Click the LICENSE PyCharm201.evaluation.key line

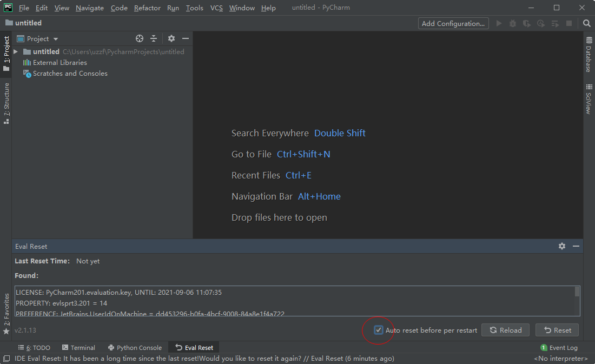click(118, 292)
